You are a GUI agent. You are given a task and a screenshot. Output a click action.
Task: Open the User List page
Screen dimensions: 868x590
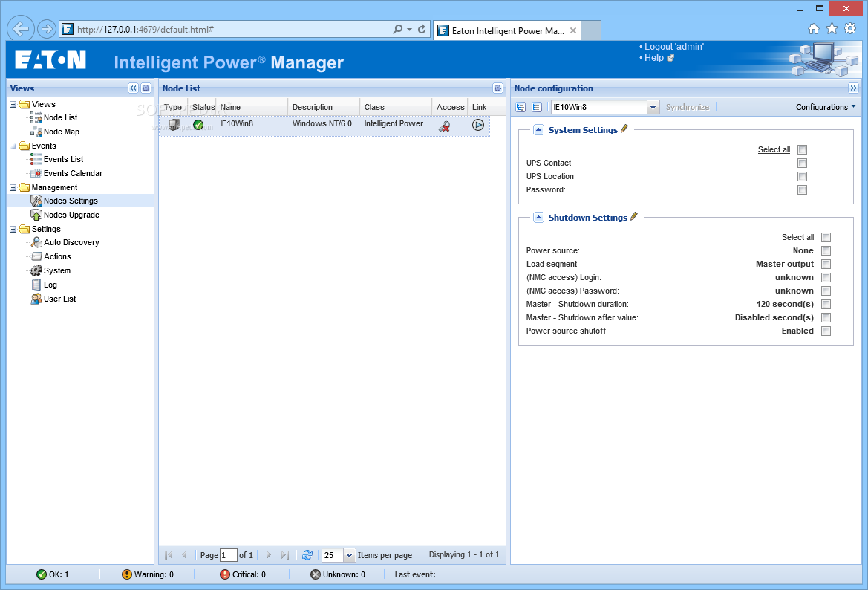click(59, 299)
